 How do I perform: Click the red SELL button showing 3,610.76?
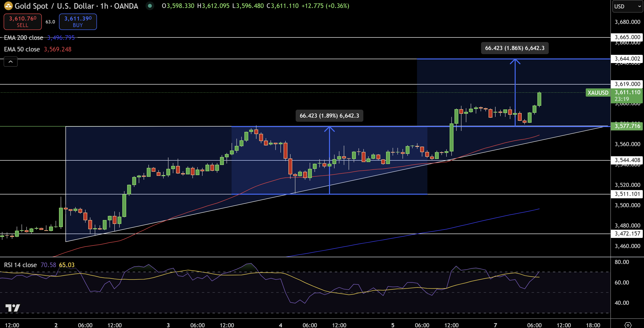(22, 22)
